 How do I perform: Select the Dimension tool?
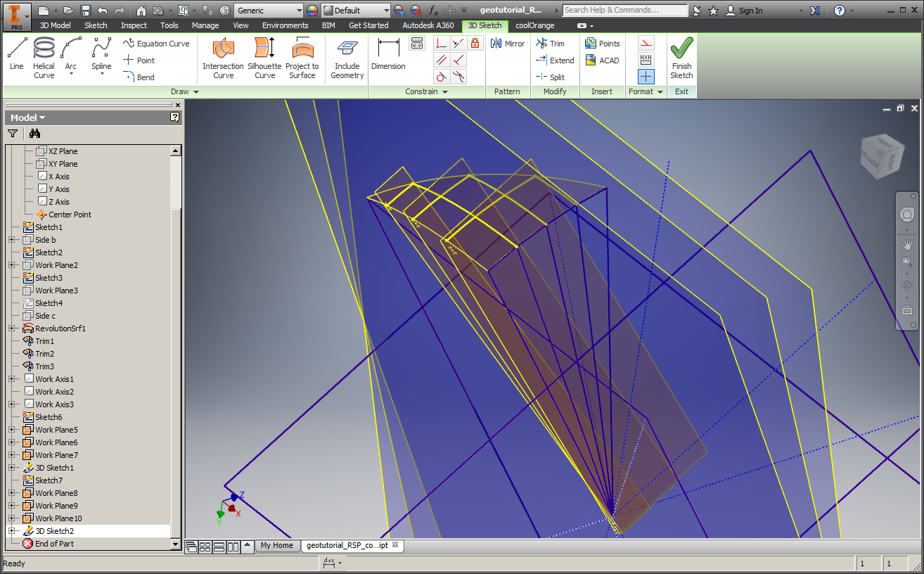(x=388, y=55)
